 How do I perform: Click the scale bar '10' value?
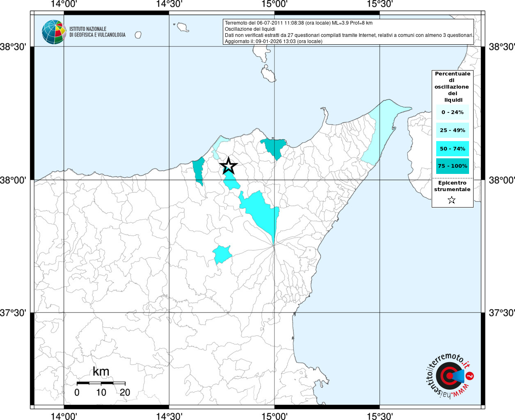pyautogui.click(x=101, y=393)
